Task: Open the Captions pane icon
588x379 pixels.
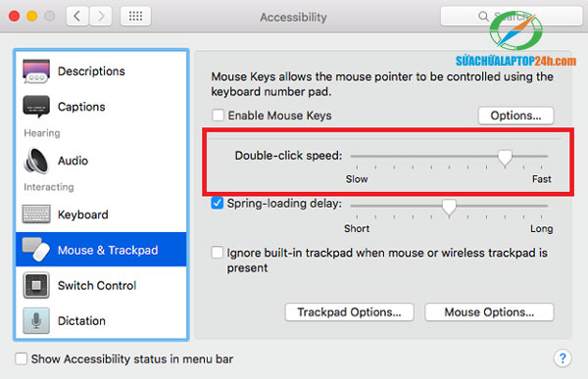Action: click(36, 107)
